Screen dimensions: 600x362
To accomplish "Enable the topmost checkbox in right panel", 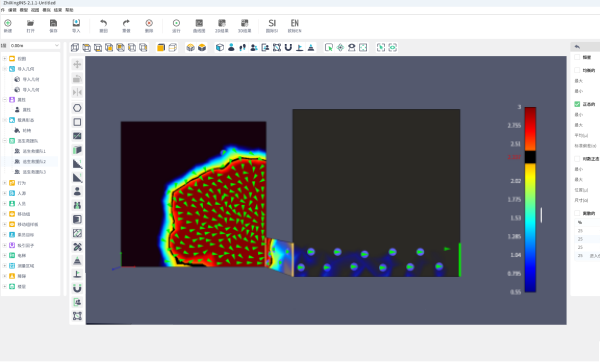I will point(577,57).
